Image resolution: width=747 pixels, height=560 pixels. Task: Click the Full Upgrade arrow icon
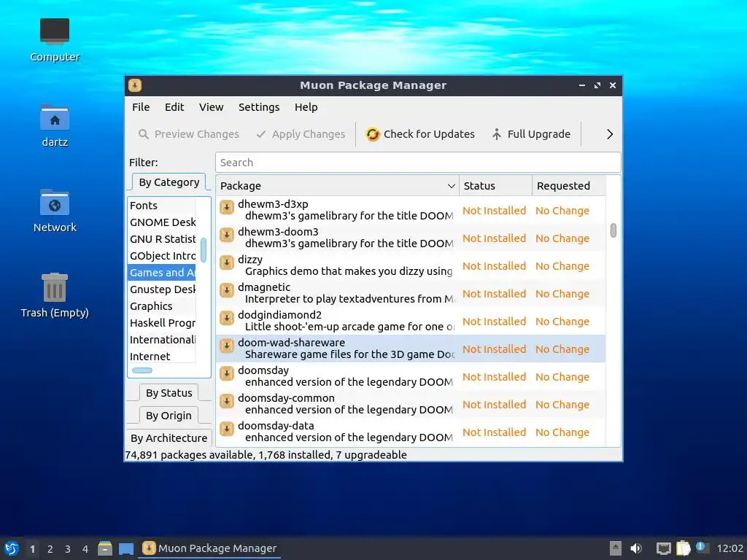click(496, 134)
